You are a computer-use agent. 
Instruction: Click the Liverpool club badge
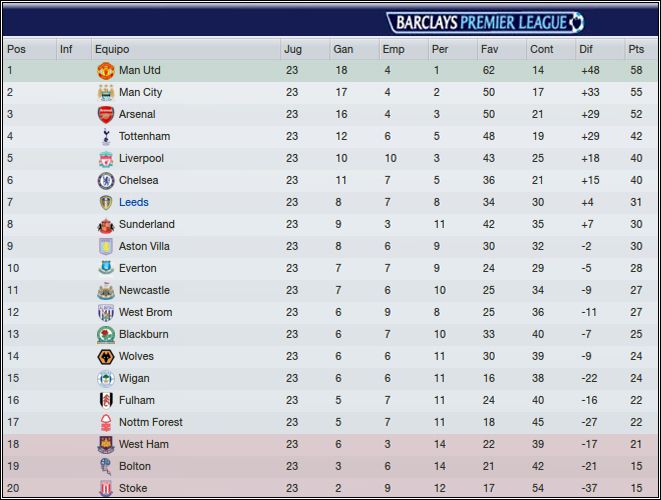pos(105,159)
